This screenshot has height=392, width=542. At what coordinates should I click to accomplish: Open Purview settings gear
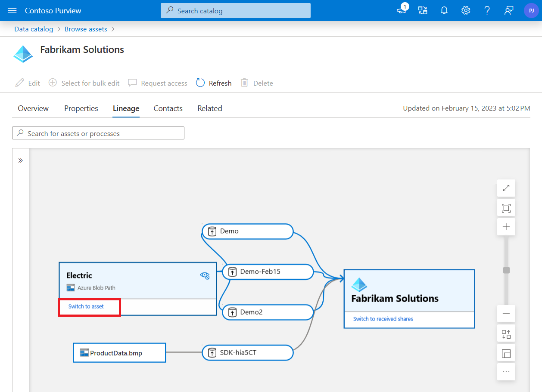(x=466, y=10)
